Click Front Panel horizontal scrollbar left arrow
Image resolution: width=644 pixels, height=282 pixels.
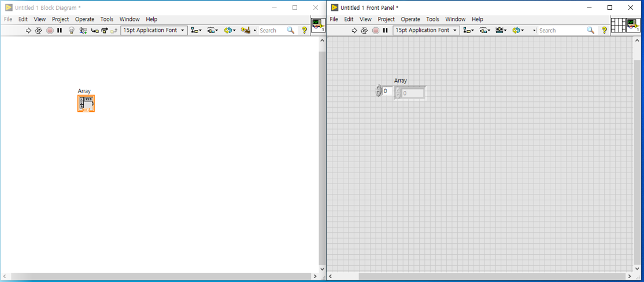[330, 277]
